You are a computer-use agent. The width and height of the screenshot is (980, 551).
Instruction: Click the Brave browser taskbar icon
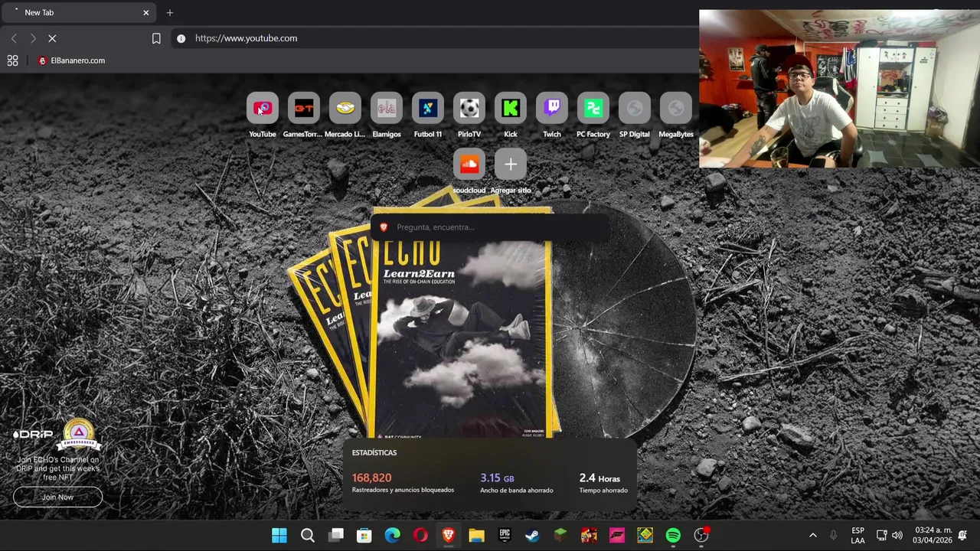(449, 535)
